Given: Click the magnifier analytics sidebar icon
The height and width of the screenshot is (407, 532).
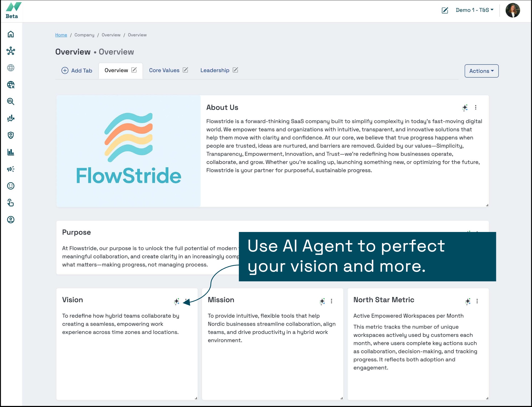Looking at the screenshot, I should [11, 101].
